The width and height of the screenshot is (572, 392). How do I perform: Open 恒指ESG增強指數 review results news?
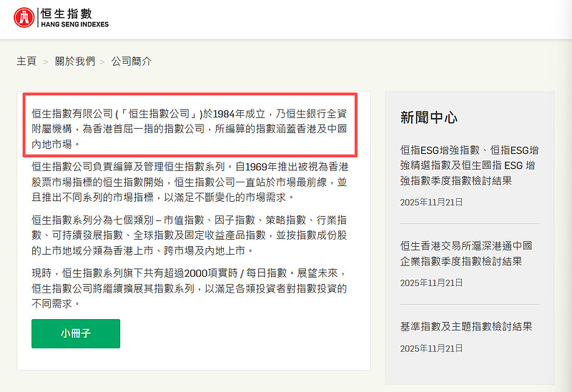[470, 165]
